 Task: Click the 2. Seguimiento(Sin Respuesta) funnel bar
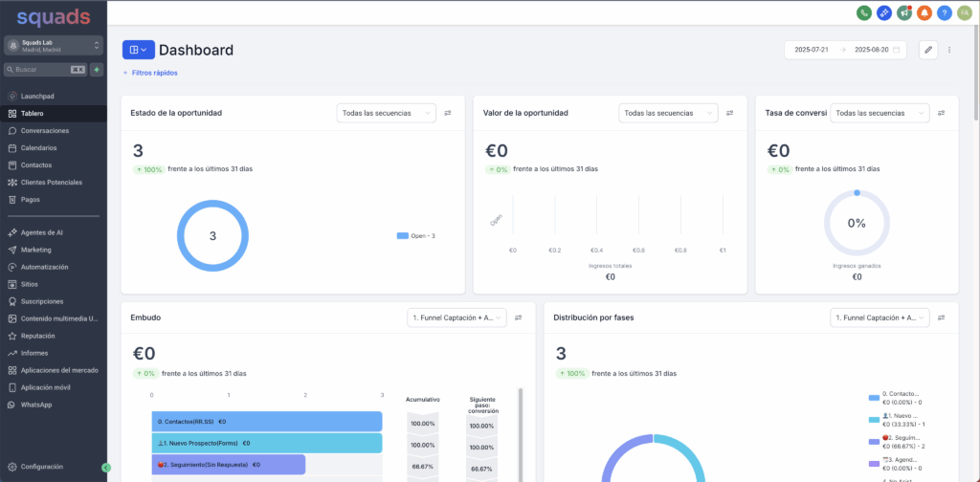coord(228,465)
